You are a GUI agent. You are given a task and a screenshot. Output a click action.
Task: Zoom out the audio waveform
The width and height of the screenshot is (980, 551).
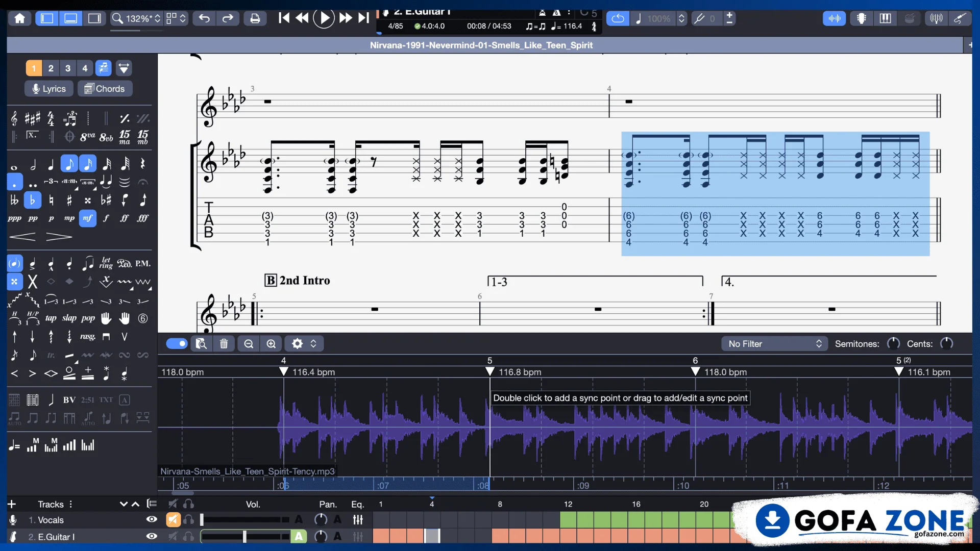tap(249, 343)
